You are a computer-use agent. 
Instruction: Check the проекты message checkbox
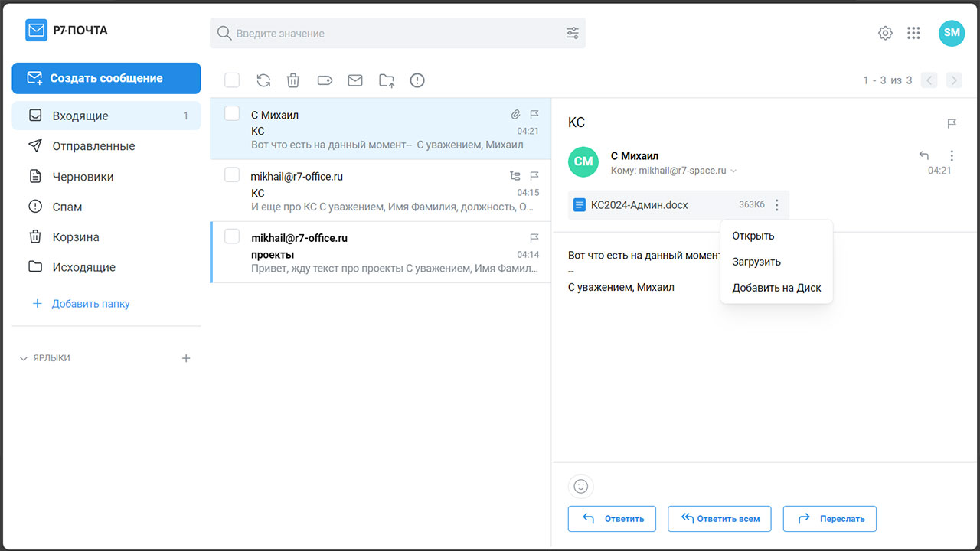(x=232, y=236)
